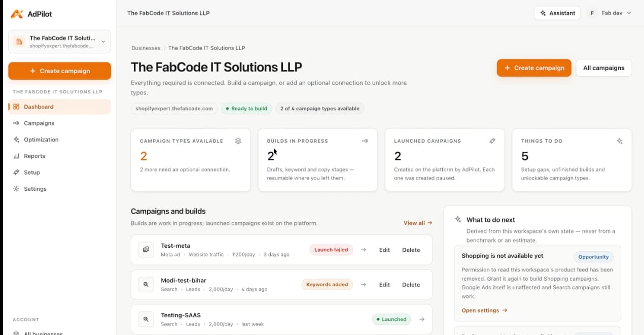Click icon on Builds In Progress card
This screenshot has height=335, width=644.
(365, 141)
